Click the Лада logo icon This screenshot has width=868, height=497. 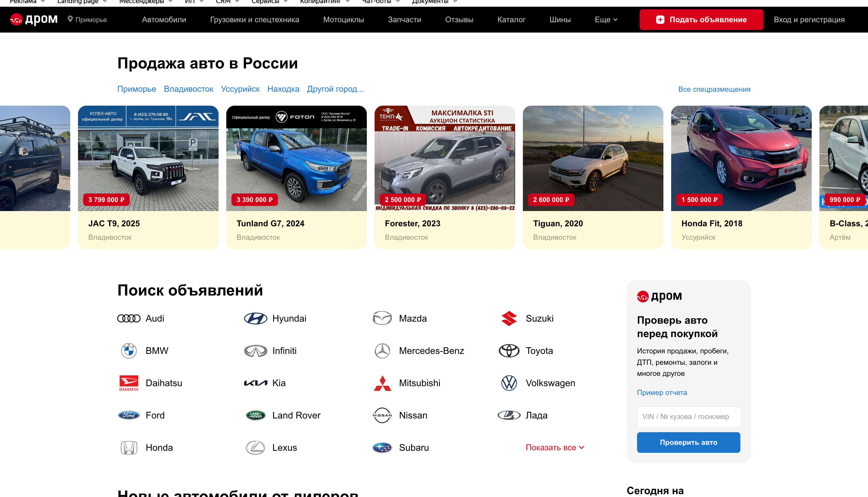point(509,415)
